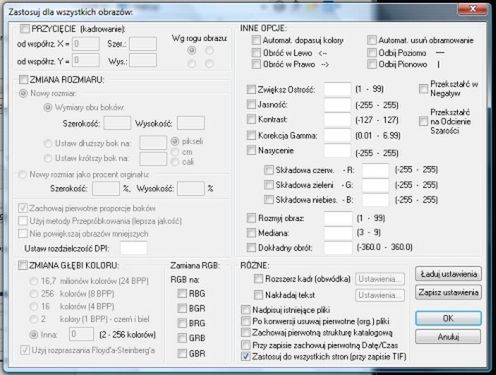Viewport: 496px width, 375px height.
Task: Tick the ZMIANA ROZMIARU checkbox
Action: pos(23,80)
